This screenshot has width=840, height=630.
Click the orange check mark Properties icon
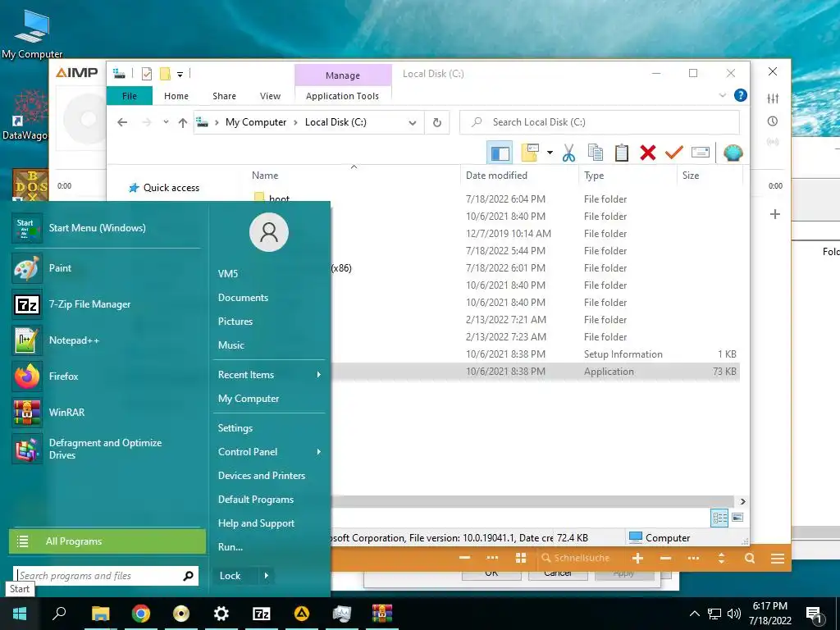click(x=674, y=153)
